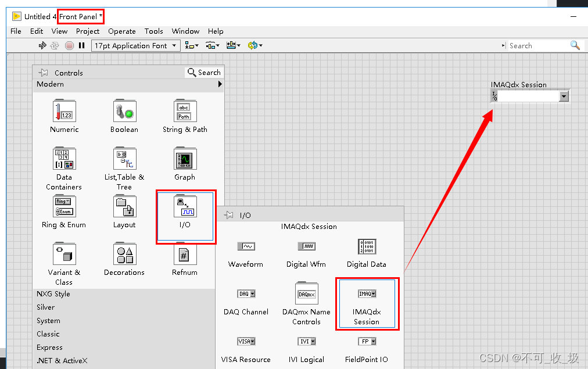This screenshot has width=588, height=369.
Task: Click the Pause button
Action: point(82,45)
